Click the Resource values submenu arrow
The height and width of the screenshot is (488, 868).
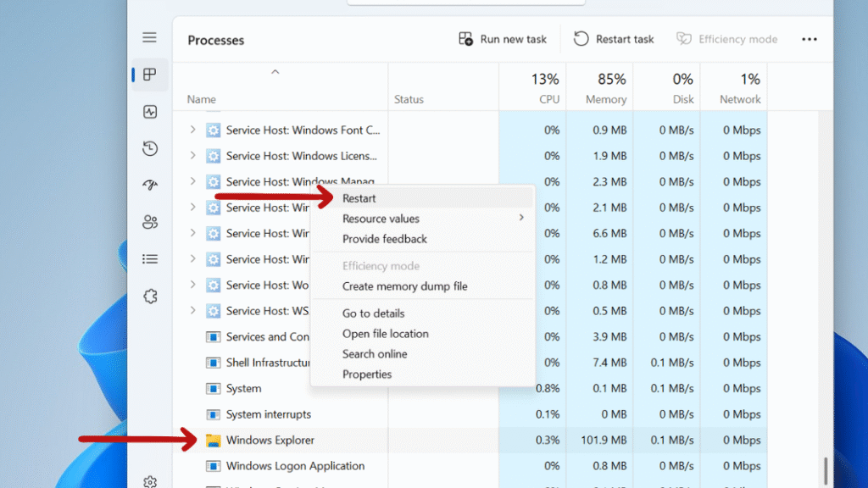521,218
